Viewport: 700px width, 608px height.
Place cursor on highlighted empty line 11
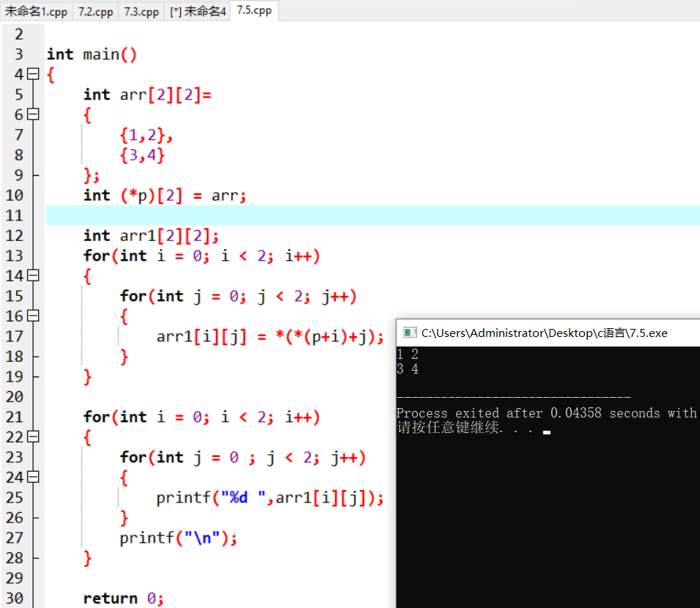(x=372, y=215)
